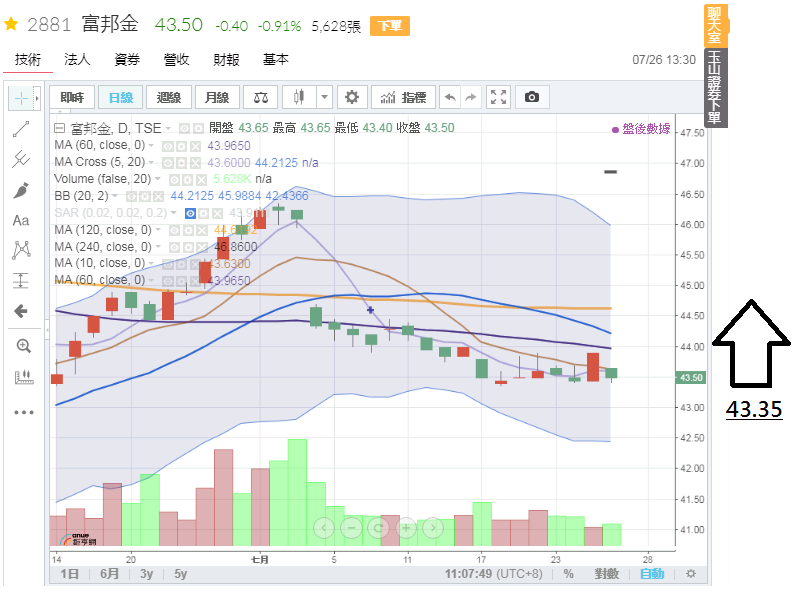Screen dimensions: 805x600
Task: Open dropdown for Volume (false, 20)
Action: pos(158,179)
